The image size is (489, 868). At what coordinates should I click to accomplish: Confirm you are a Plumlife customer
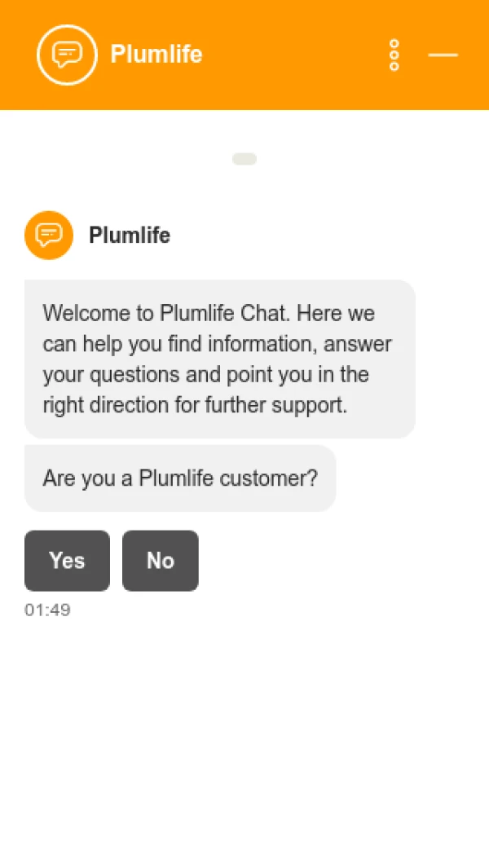(x=67, y=561)
